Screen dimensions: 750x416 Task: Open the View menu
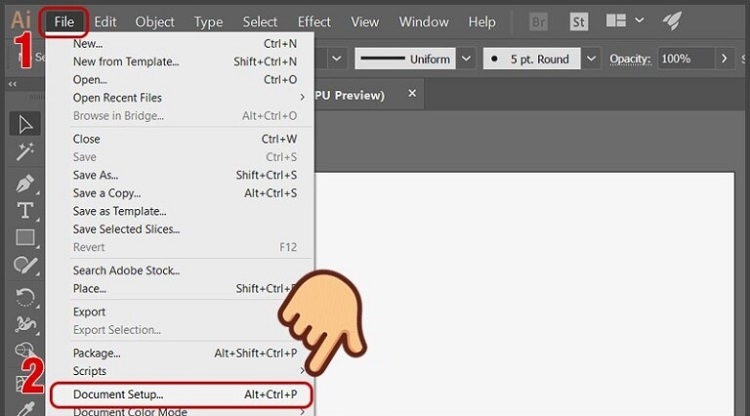(x=364, y=22)
